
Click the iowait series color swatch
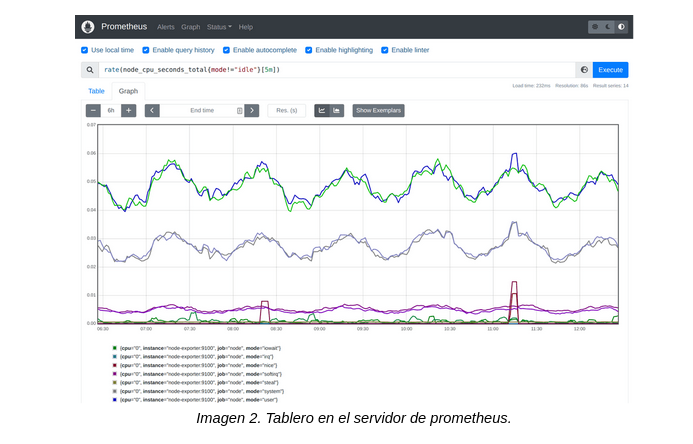click(115, 348)
